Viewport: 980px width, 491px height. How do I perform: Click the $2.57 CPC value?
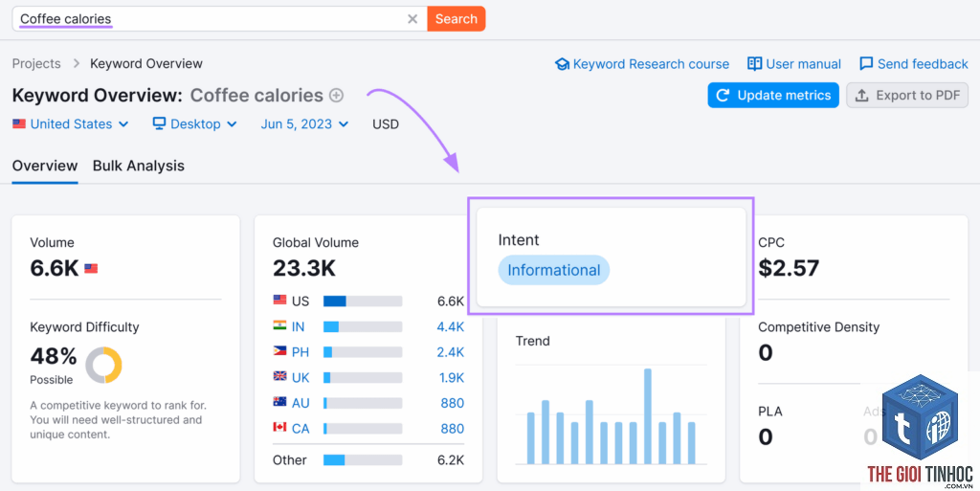(x=789, y=268)
